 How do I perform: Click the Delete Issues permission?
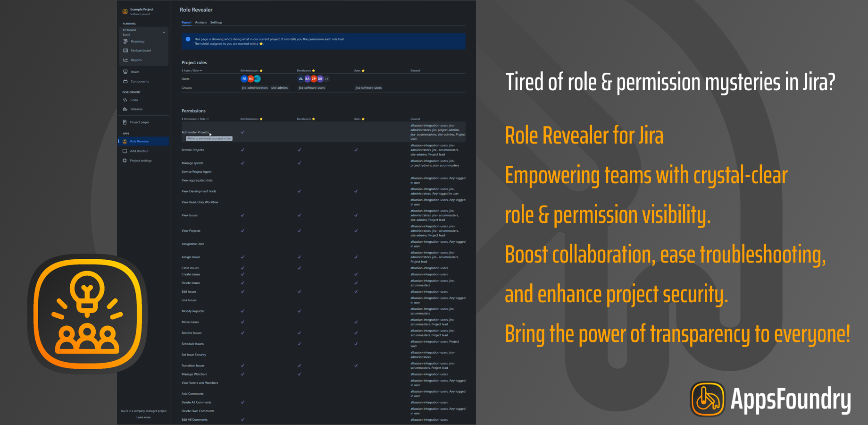[191, 283]
